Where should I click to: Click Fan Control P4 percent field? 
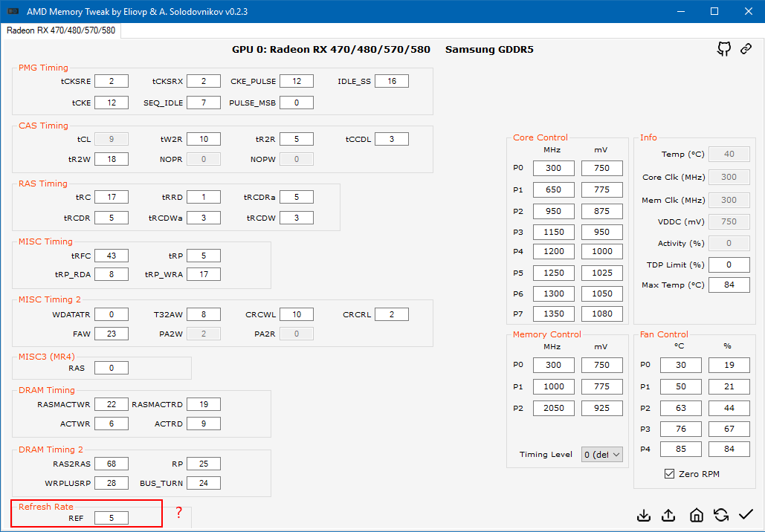pyautogui.click(x=729, y=449)
